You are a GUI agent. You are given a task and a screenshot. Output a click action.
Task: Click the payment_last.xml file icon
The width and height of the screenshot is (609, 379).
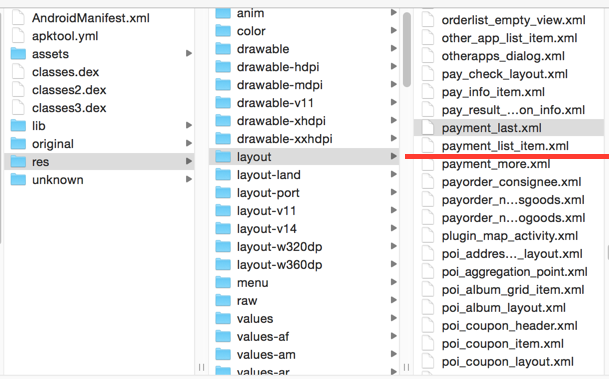tap(428, 128)
